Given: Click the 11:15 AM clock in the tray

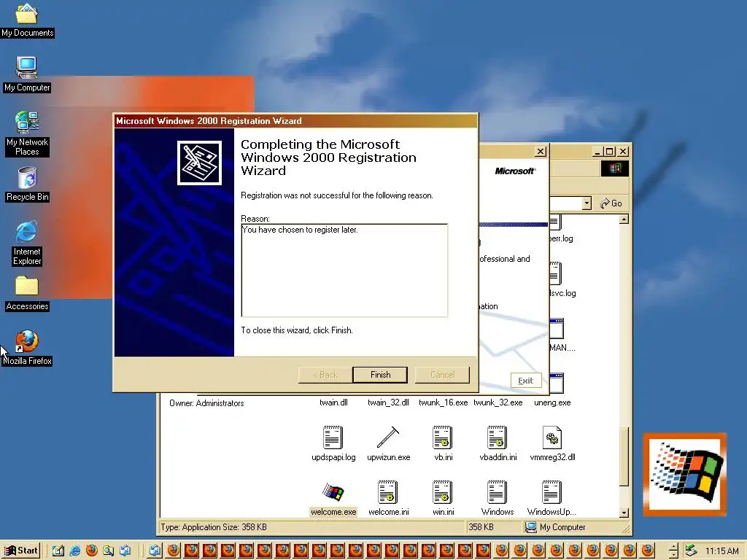Looking at the screenshot, I should (x=722, y=551).
